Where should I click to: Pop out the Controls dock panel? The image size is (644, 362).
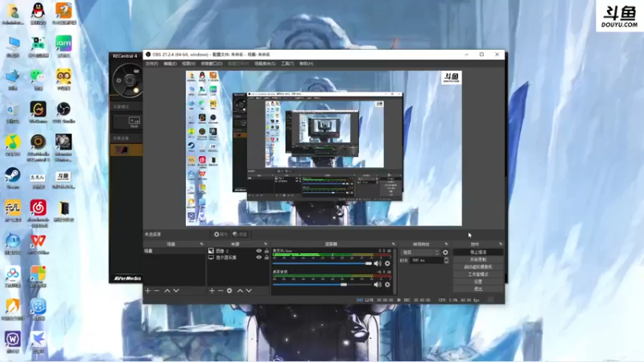[x=500, y=245]
